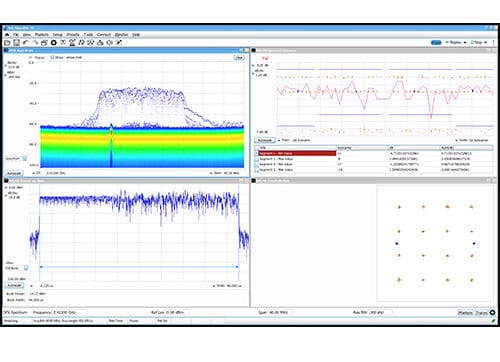This screenshot has height=362, width=500.
Task: Open the Help menu
Action: (x=136, y=35)
